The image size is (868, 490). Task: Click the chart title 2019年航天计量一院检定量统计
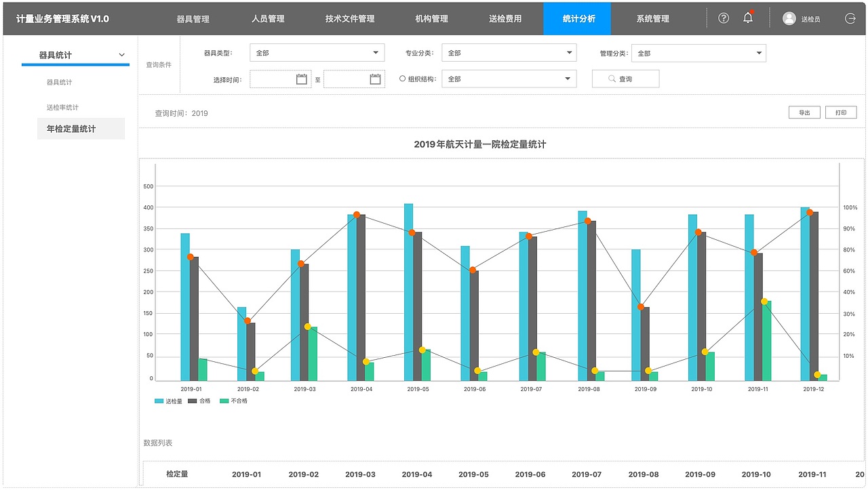pyautogui.click(x=480, y=144)
